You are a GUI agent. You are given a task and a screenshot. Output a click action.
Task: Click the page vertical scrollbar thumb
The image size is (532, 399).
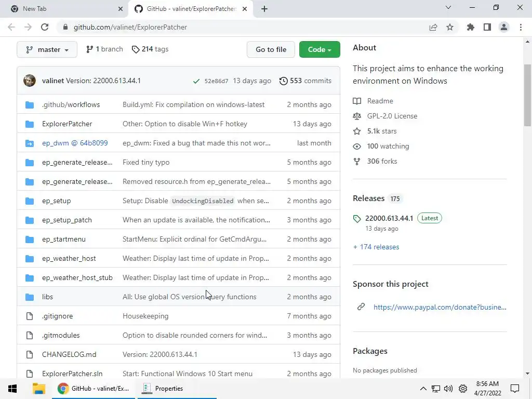coord(527,95)
